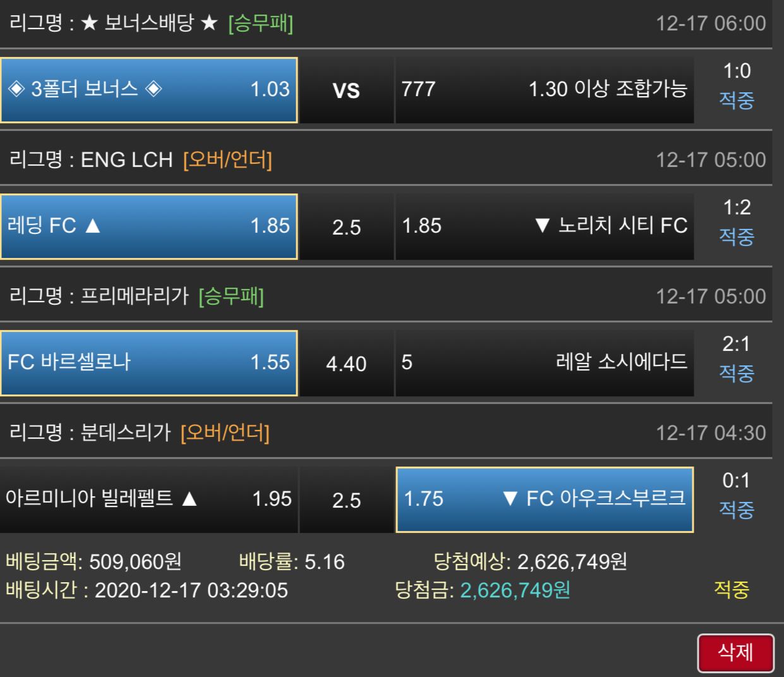Select FC 아우크스부르크 under at 1.75

[545, 499]
